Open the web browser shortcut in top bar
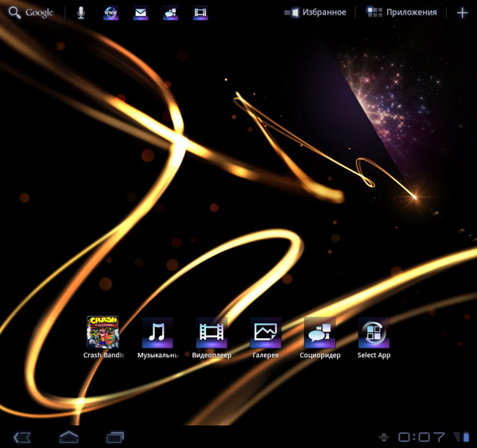This screenshot has height=448, width=477. (111, 13)
